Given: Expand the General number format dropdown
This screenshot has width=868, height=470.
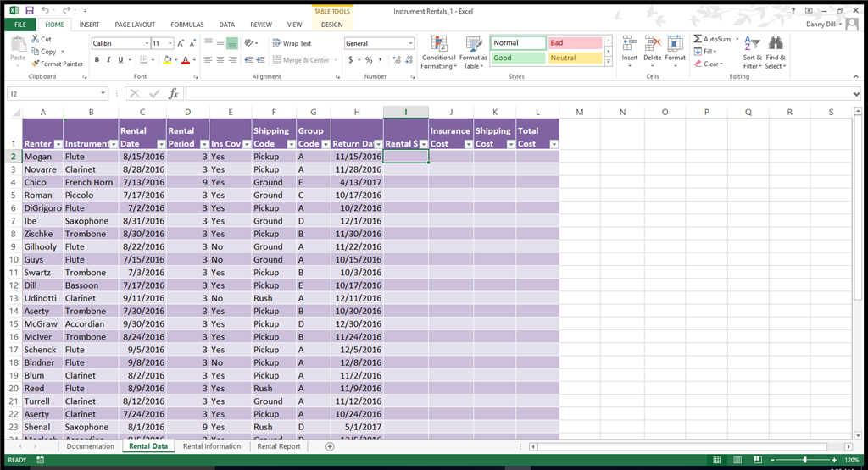Looking at the screenshot, I should 410,43.
